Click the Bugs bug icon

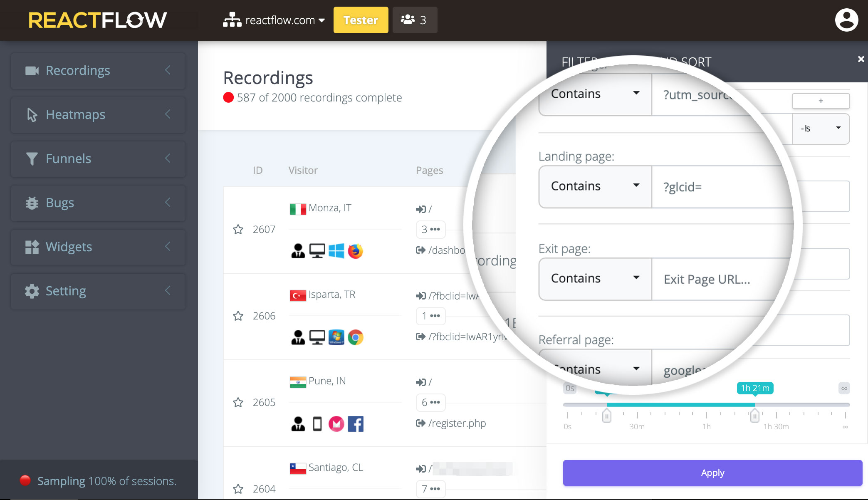coord(32,203)
